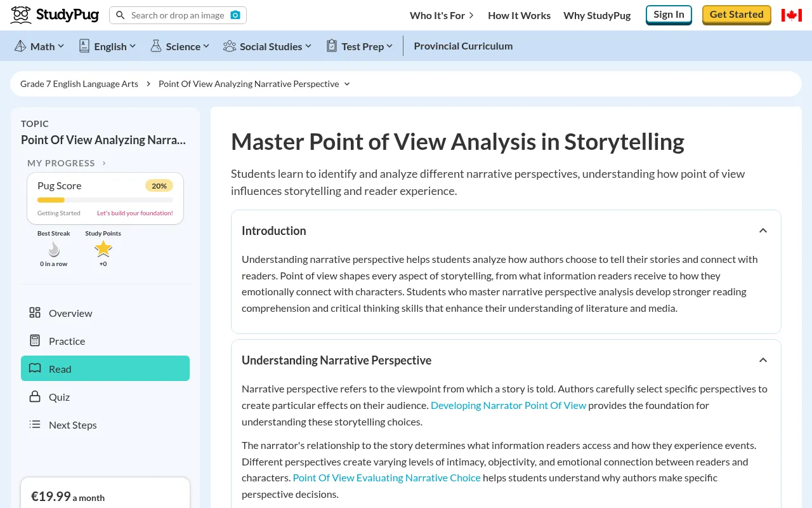
Task: Click the Best Streak flame icon
Action: (54, 248)
